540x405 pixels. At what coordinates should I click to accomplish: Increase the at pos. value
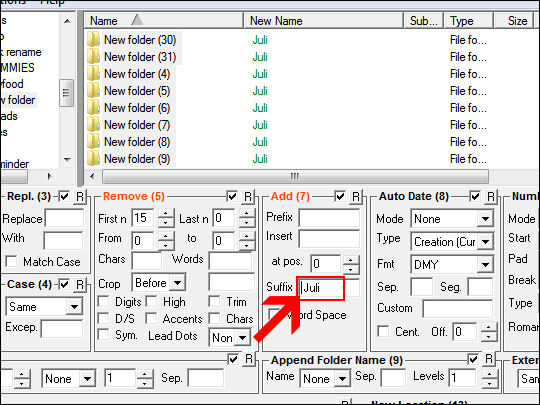(351, 260)
